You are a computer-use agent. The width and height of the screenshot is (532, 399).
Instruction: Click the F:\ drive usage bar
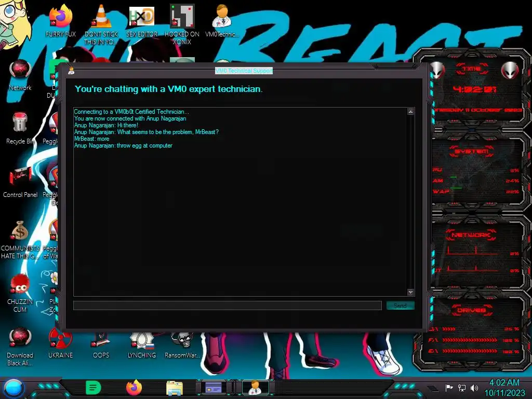(x=470, y=340)
